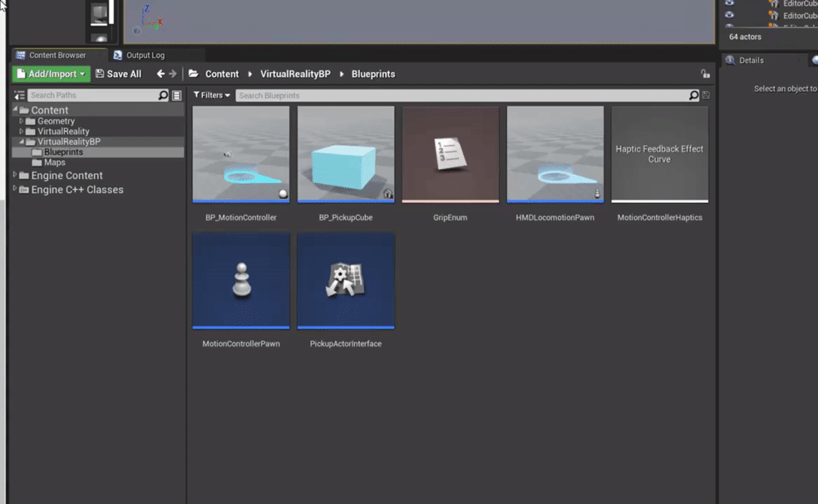Select the GripEnum asset thumbnail
The width and height of the screenshot is (818, 504).
[x=450, y=155]
